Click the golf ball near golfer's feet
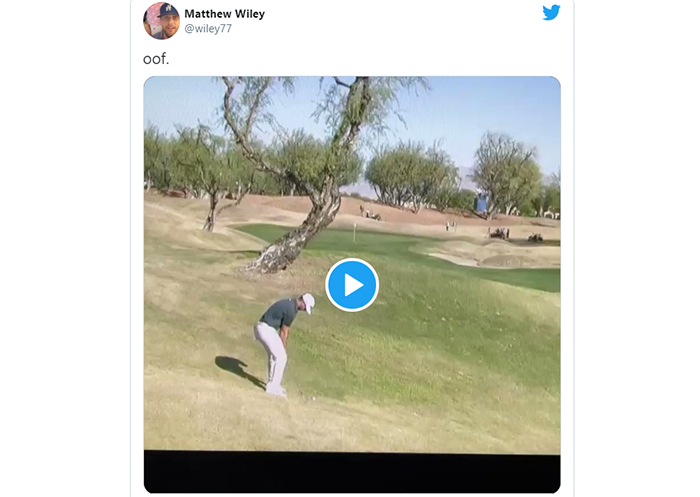Viewport: 700px width, 497px height. pyautogui.click(x=313, y=398)
